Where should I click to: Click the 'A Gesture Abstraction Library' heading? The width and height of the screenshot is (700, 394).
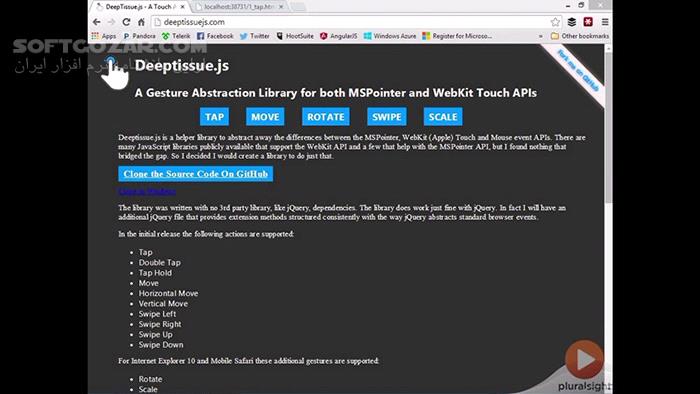point(336,93)
